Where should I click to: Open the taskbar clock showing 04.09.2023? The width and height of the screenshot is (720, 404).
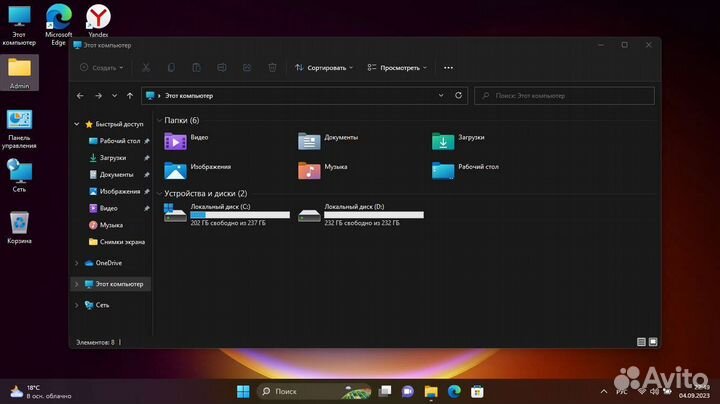[x=694, y=391]
